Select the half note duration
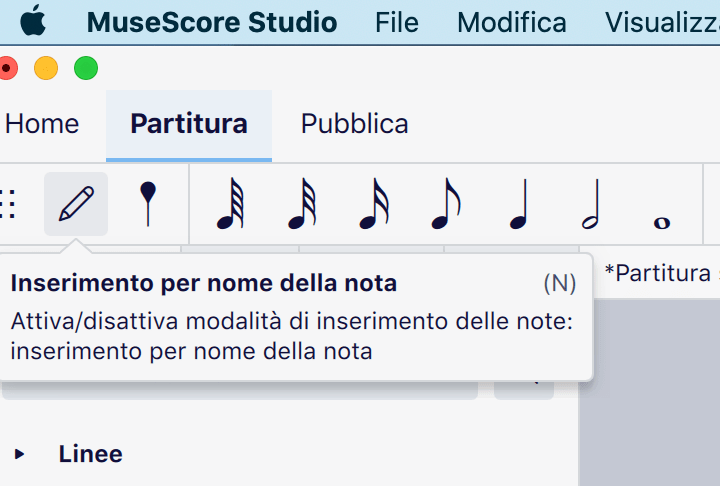The height and width of the screenshot is (486, 720). click(590, 204)
